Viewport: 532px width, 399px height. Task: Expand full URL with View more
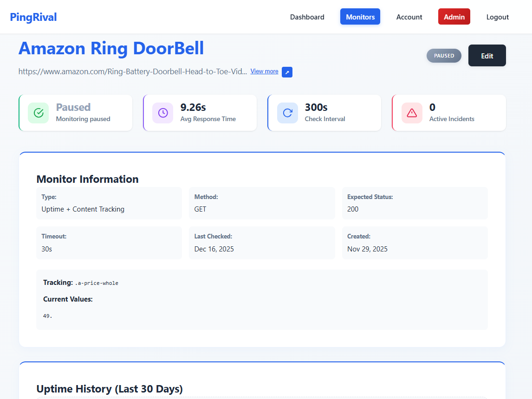click(264, 71)
